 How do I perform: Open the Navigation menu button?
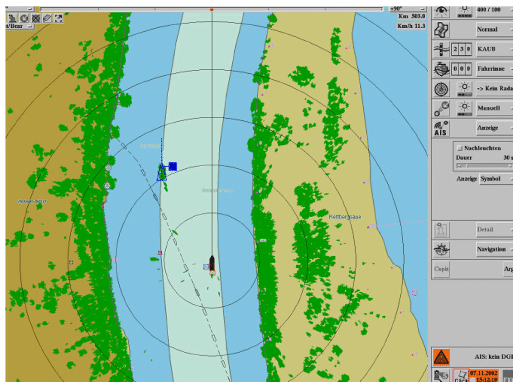click(495, 249)
